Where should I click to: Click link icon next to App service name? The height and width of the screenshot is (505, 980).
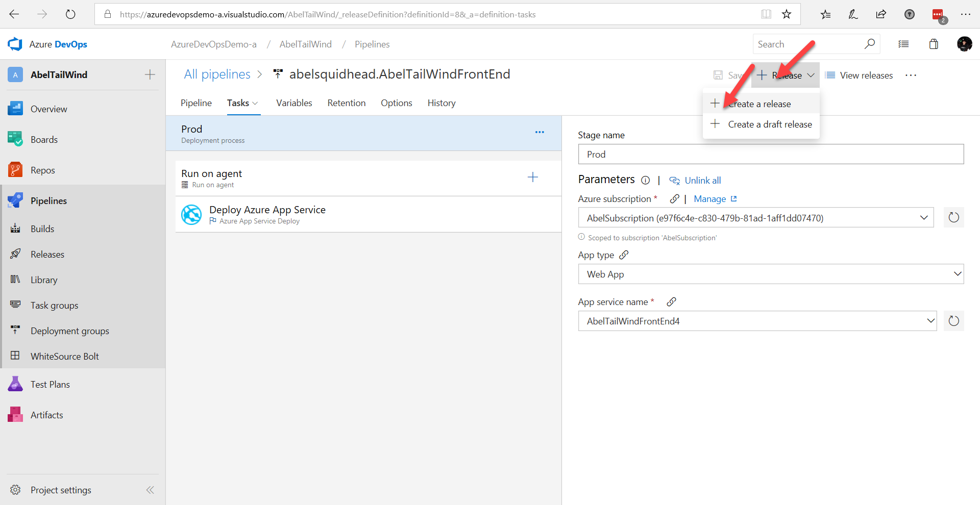[x=671, y=302]
